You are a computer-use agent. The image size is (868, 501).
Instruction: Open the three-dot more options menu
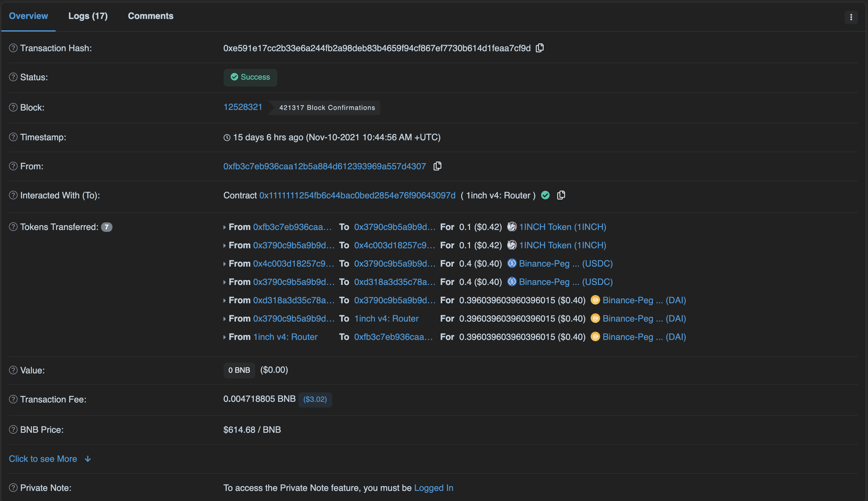pos(851,17)
